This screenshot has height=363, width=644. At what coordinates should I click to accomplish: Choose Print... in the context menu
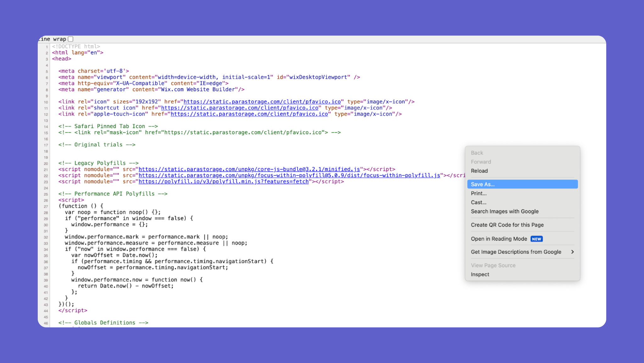click(522, 193)
